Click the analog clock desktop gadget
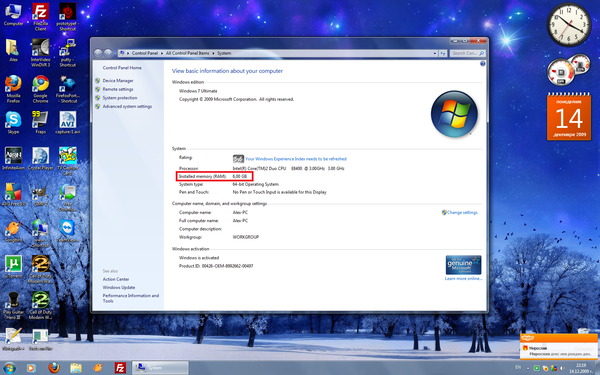This screenshot has width=600, height=375. click(x=569, y=24)
